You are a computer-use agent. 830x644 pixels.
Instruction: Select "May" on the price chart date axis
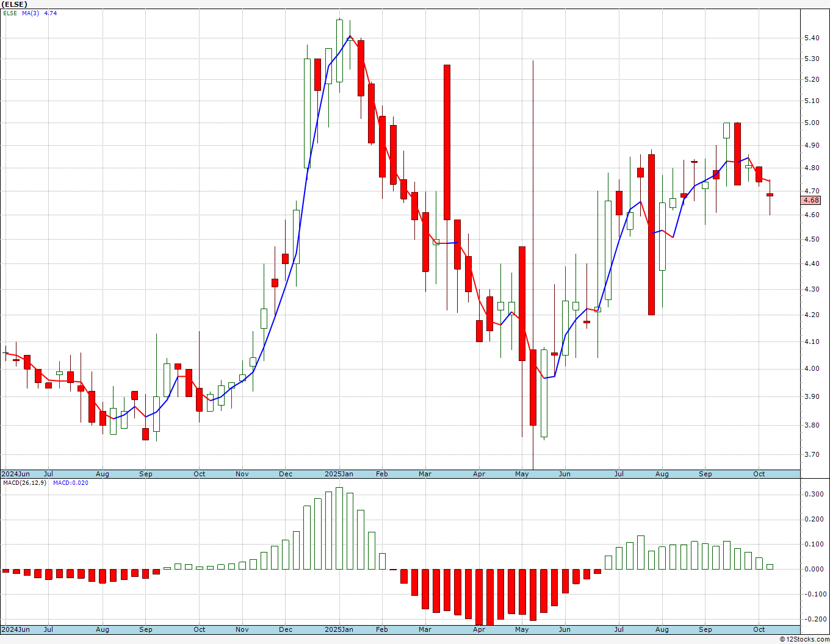coord(522,474)
